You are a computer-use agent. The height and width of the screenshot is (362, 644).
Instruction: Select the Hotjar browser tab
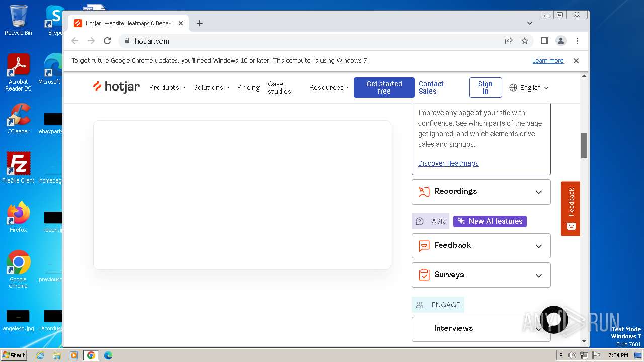click(128, 23)
